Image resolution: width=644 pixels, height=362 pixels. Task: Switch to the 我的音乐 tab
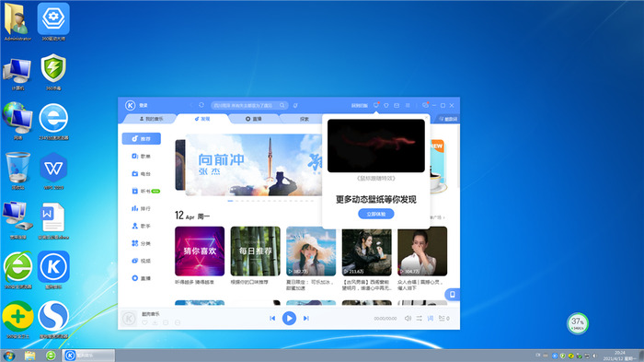(151, 119)
